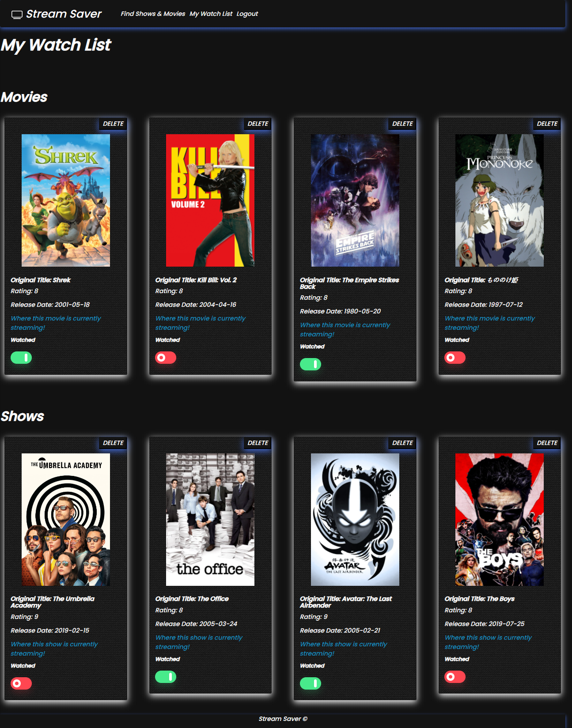
Task: Toggle watched switch for Kill Bill: Vol. 2
Action: tap(166, 358)
